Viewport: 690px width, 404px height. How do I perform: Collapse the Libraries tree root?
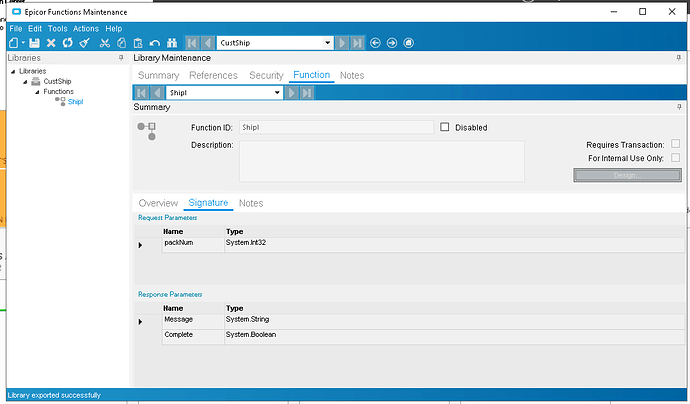tap(13, 71)
